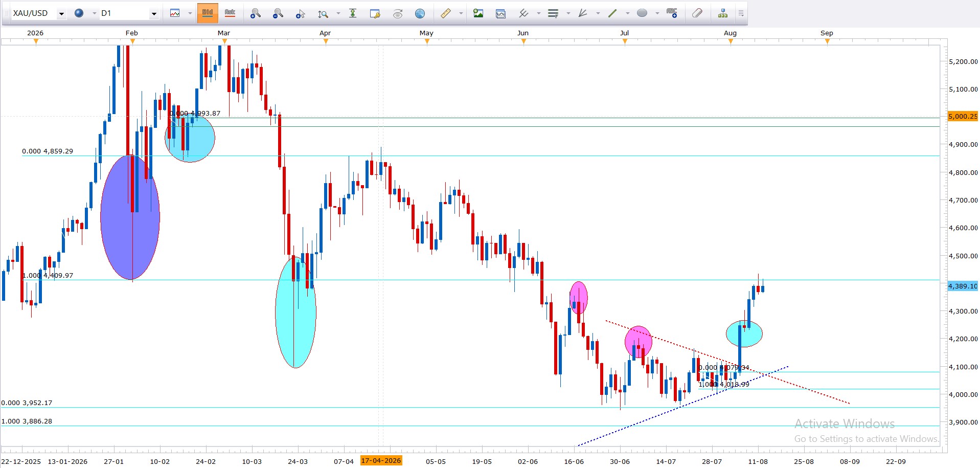Click the ellipse shape drawing tool
980x468 pixels.
point(642,13)
